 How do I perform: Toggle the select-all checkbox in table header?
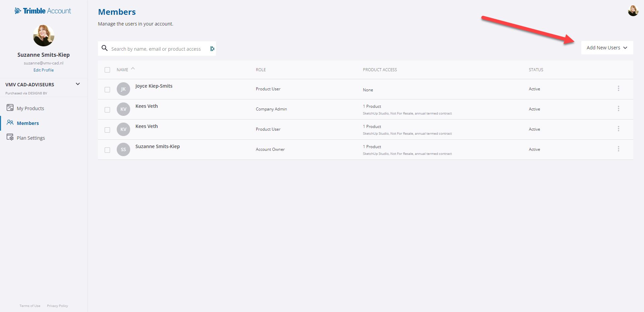point(107,70)
